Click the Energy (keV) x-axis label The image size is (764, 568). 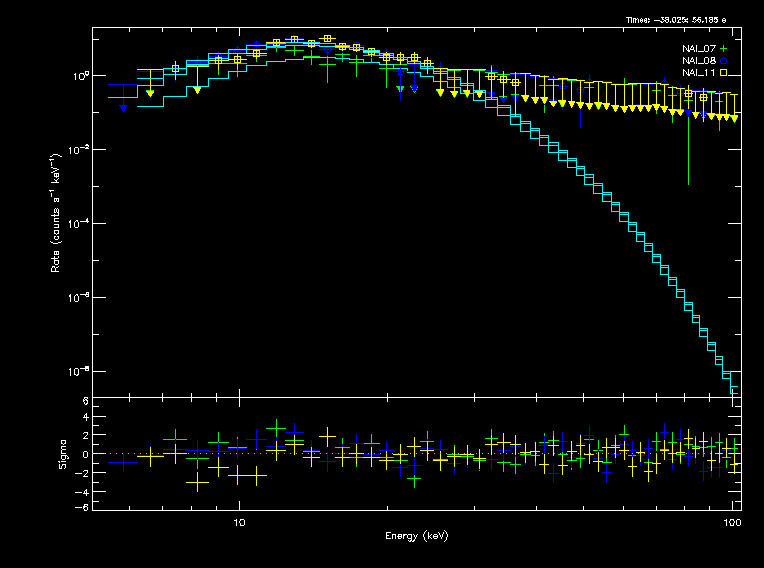coord(417,536)
